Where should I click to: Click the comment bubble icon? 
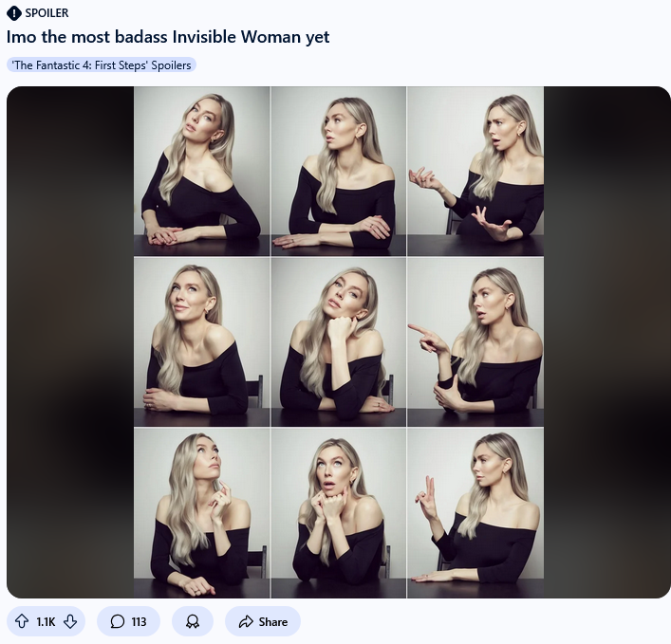click(x=118, y=621)
